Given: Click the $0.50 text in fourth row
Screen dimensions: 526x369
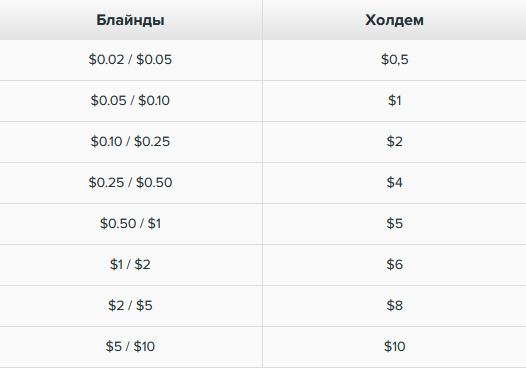Looking at the screenshot, I should click(x=154, y=183).
